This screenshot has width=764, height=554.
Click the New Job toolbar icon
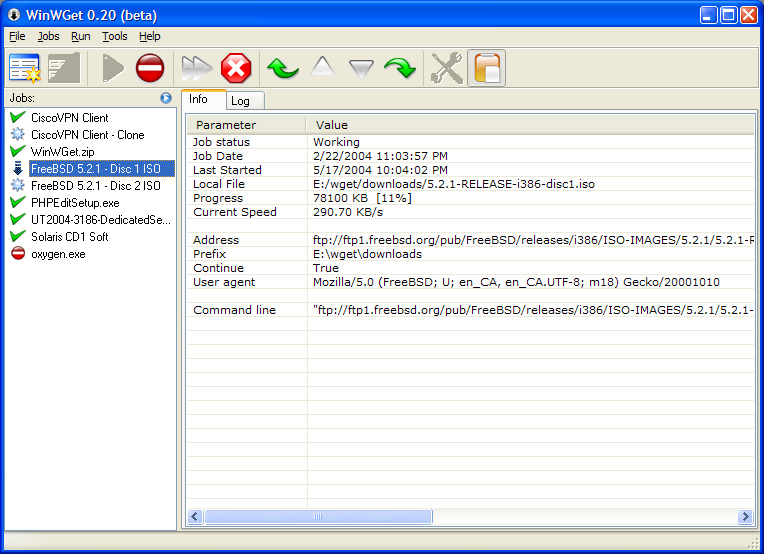click(24, 68)
